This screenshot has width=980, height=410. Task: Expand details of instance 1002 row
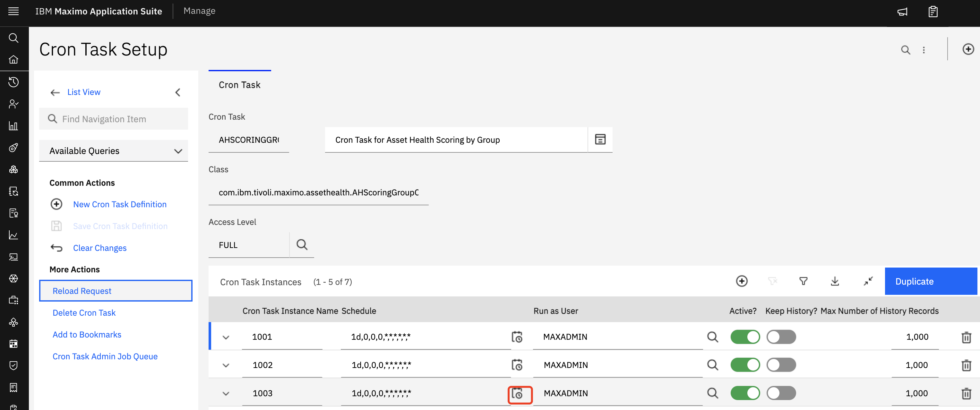pos(226,365)
